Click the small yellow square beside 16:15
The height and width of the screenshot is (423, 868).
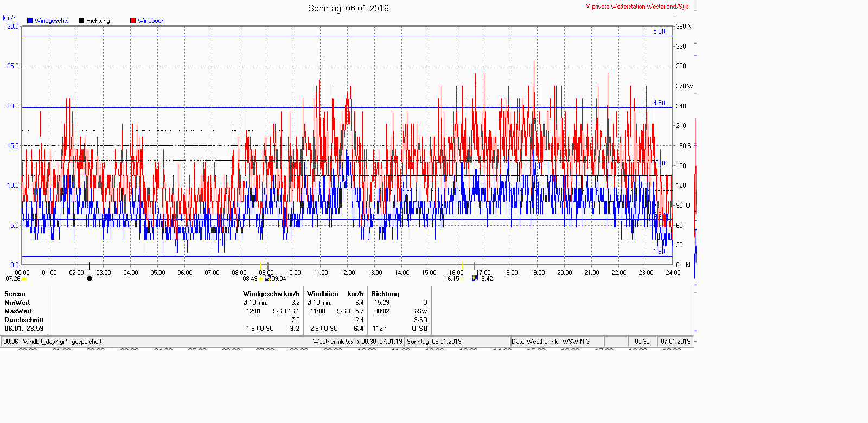(x=462, y=279)
